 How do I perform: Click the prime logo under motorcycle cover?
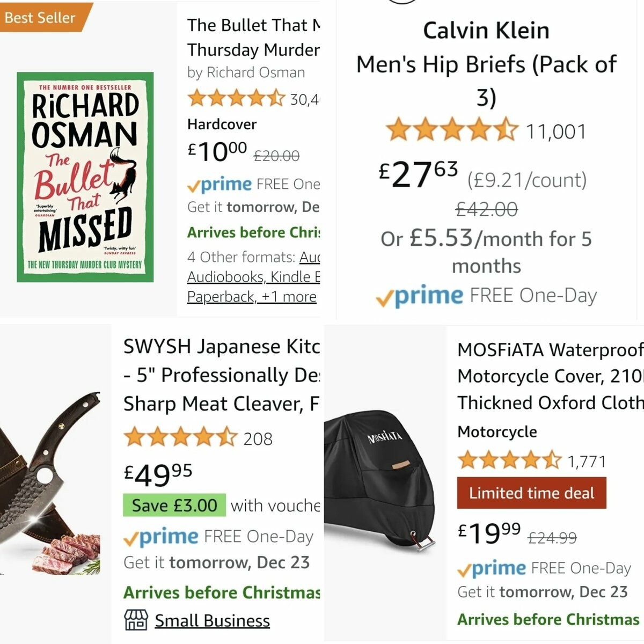[x=492, y=568]
